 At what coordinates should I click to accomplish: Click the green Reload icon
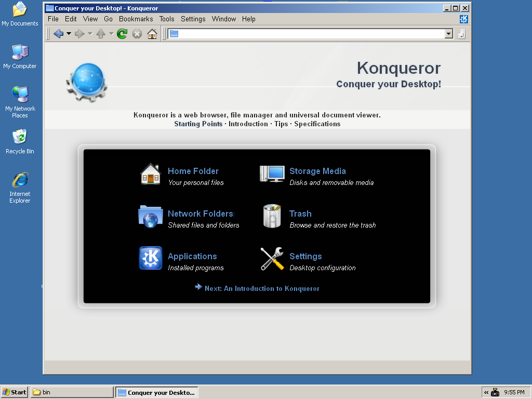(122, 34)
